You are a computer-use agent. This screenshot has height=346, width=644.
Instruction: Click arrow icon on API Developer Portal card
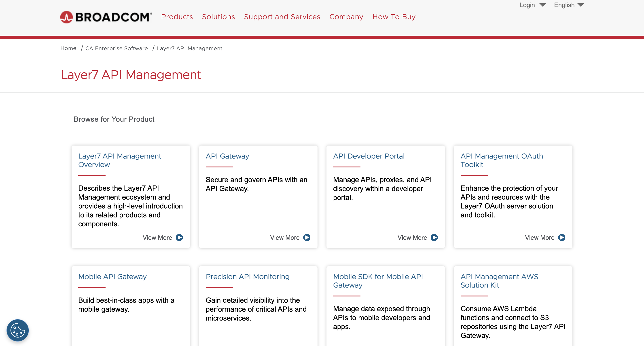[434, 238]
